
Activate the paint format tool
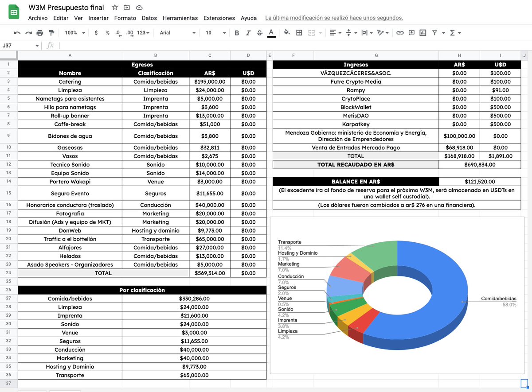point(51,33)
